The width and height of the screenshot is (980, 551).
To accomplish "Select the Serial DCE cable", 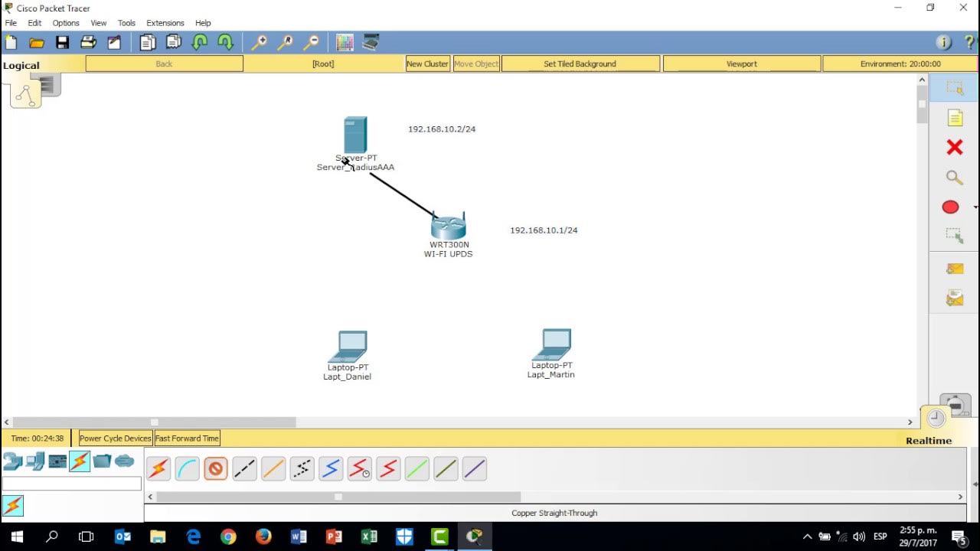I will coord(359,468).
